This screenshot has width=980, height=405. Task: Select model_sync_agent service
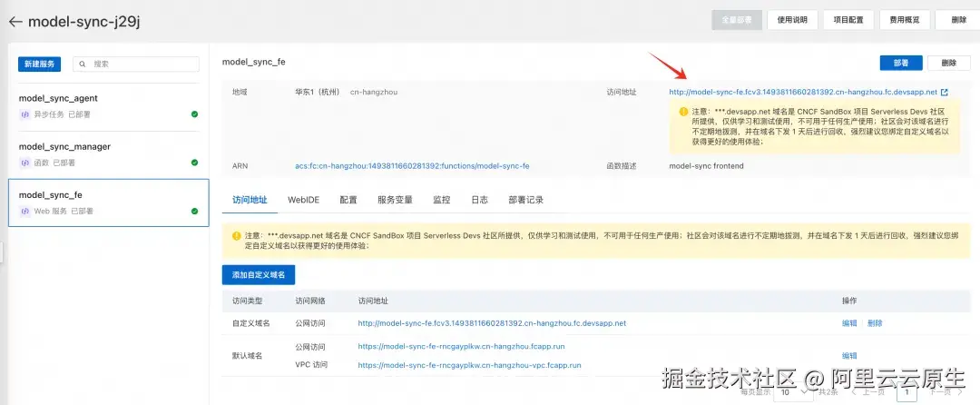point(108,106)
